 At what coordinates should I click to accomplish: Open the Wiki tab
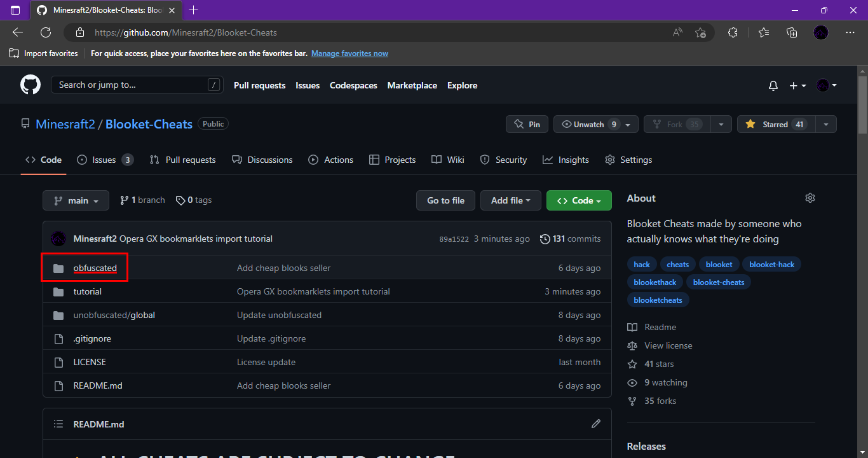pos(448,160)
